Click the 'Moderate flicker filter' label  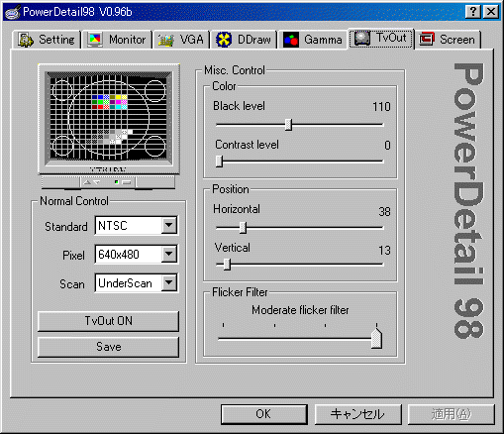tap(300, 310)
